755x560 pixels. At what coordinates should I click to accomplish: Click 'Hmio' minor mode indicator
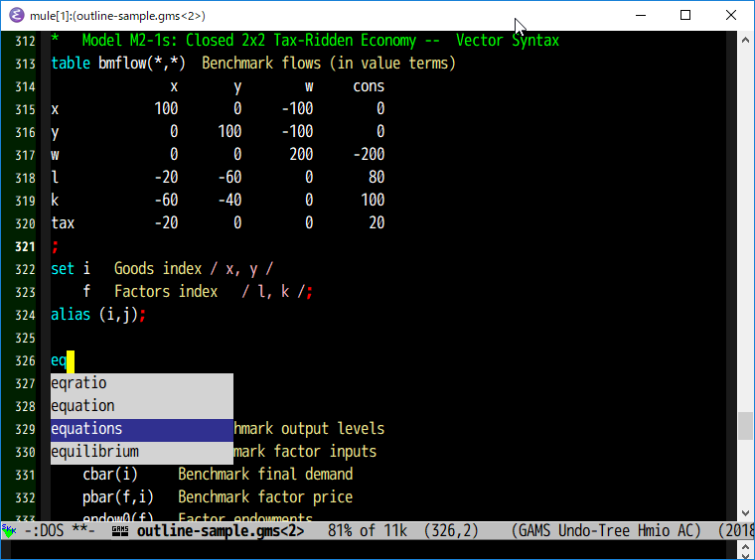[x=654, y=530]
